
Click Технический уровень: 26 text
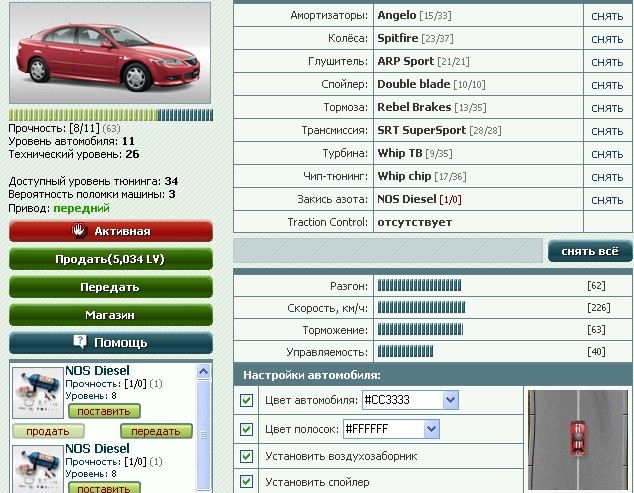pyautogui.click(x=74, y=154)
